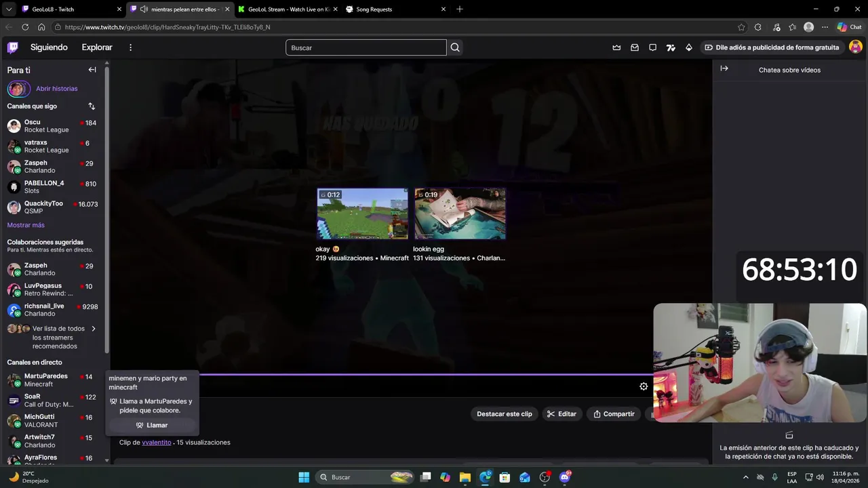Screen dimensions: 868x488
Task: Open a new browser tab
Action: (460, 9)
